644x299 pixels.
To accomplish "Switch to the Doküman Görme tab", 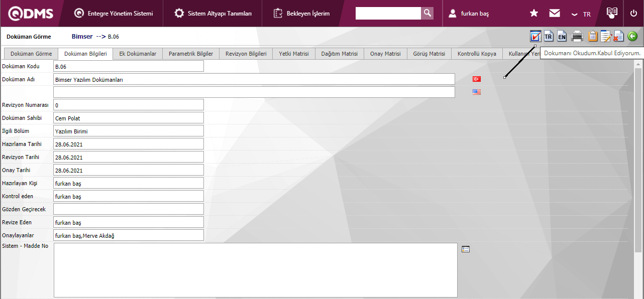I will coord(31,54).
